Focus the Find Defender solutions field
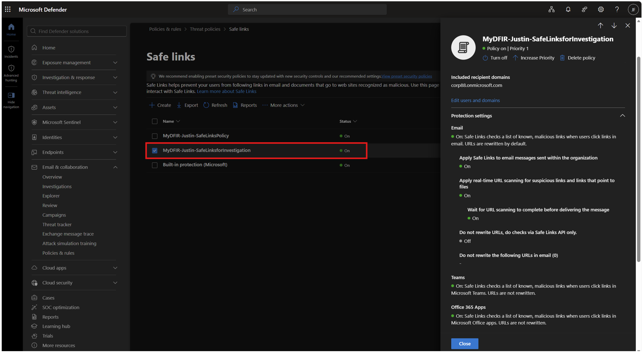 [77, 31]
